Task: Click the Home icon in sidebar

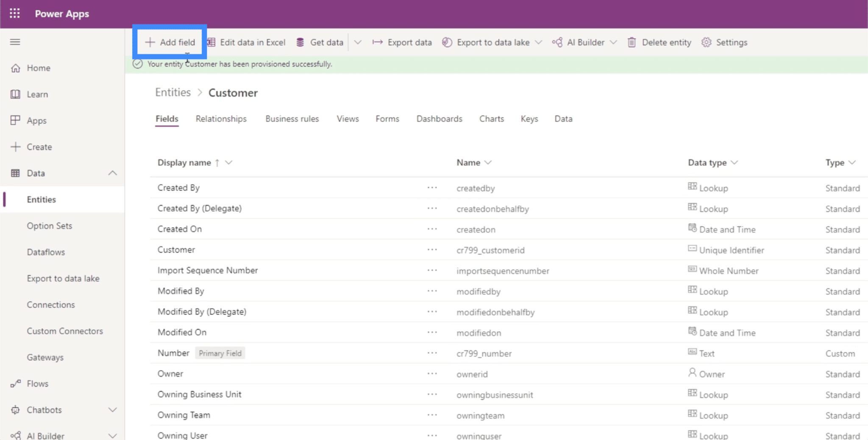Action: (15, 68)
